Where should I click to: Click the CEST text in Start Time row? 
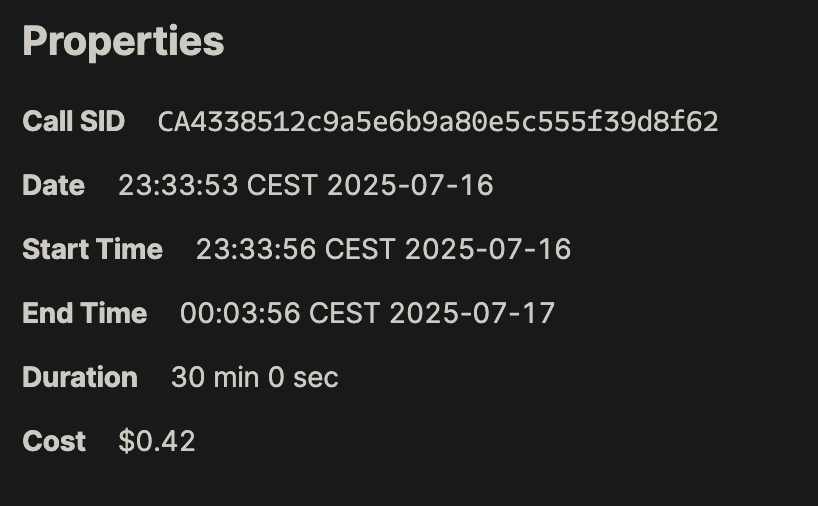[360, 249]
